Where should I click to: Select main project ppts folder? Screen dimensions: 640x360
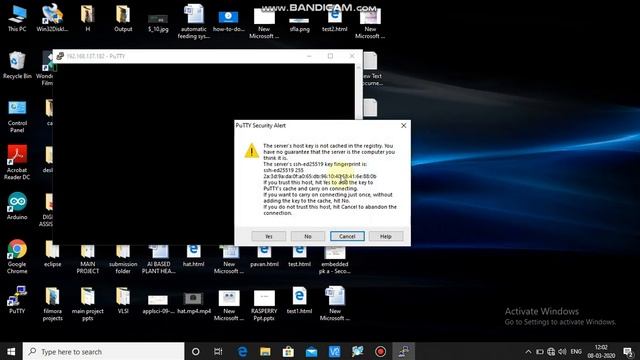[88, 304]
